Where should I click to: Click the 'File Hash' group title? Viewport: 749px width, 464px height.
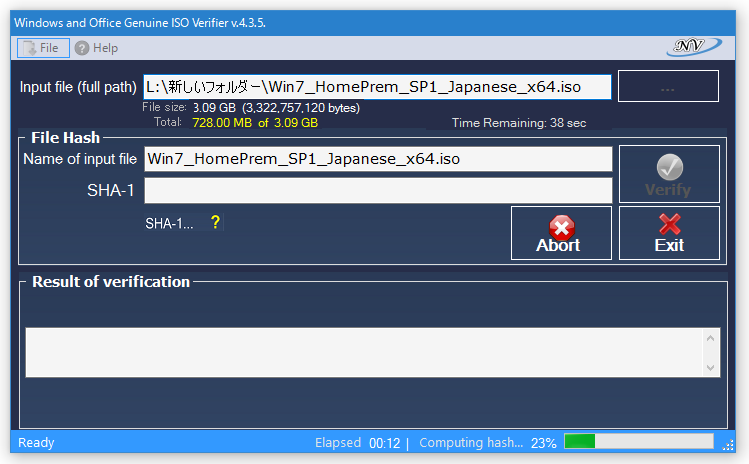tap(65, 138)
